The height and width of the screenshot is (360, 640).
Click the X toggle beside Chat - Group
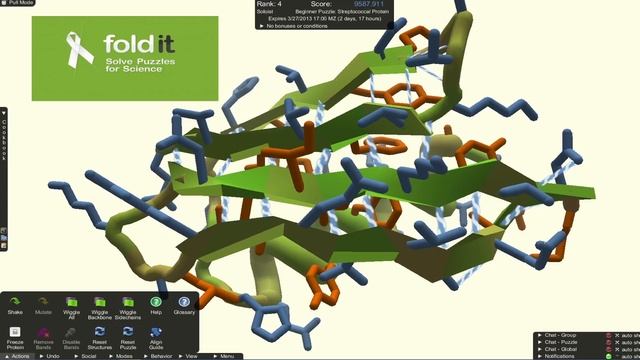pyautogui.click(x=617, y=336)
